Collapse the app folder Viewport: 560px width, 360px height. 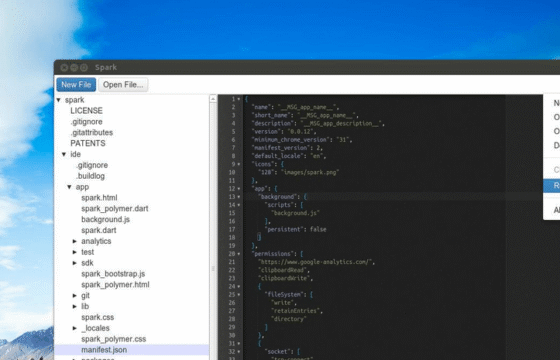pyautogui.click(x=69, y=187)
